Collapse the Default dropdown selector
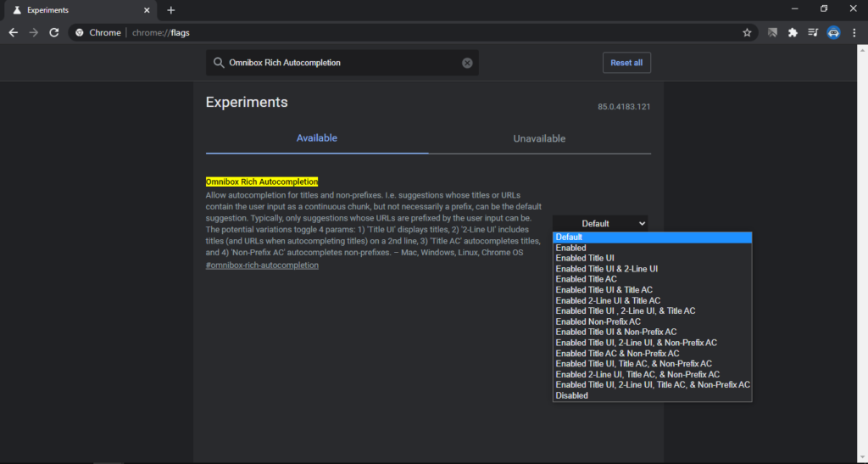The image size is (868, 464). [600, 223]
